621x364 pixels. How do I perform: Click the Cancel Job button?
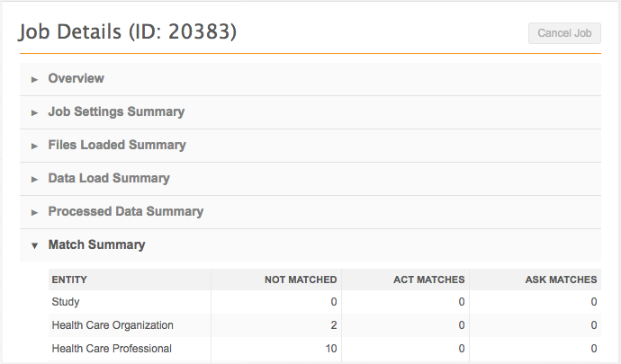tap(564, 33)
